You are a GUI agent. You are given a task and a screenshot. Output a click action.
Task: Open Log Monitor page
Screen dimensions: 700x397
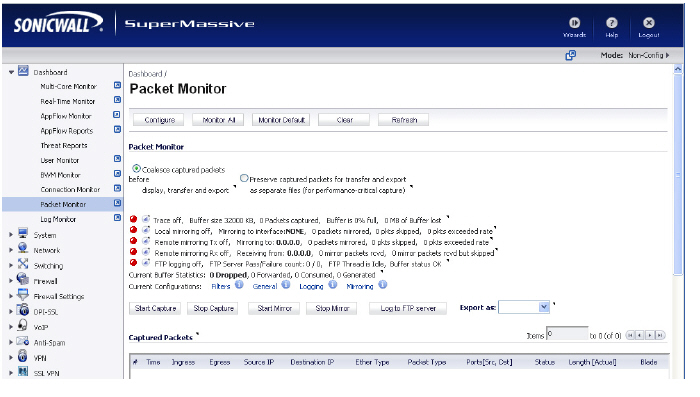coord(58,219)
